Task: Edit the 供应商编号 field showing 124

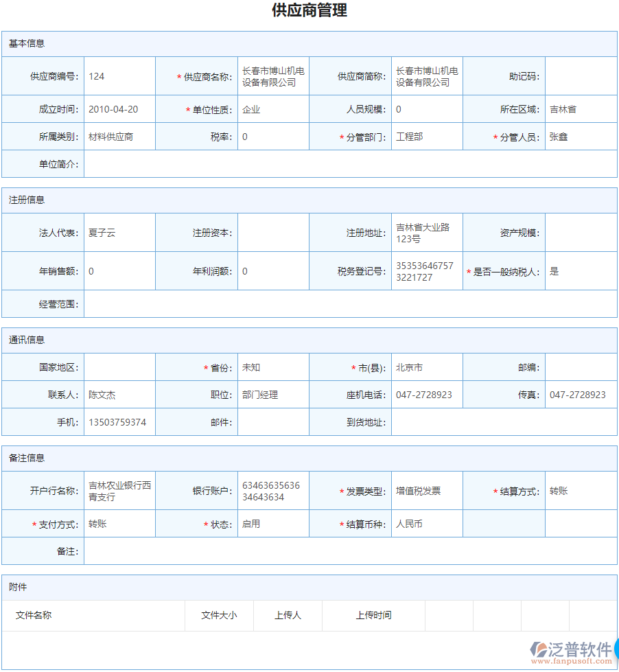Action: point(117,76)
